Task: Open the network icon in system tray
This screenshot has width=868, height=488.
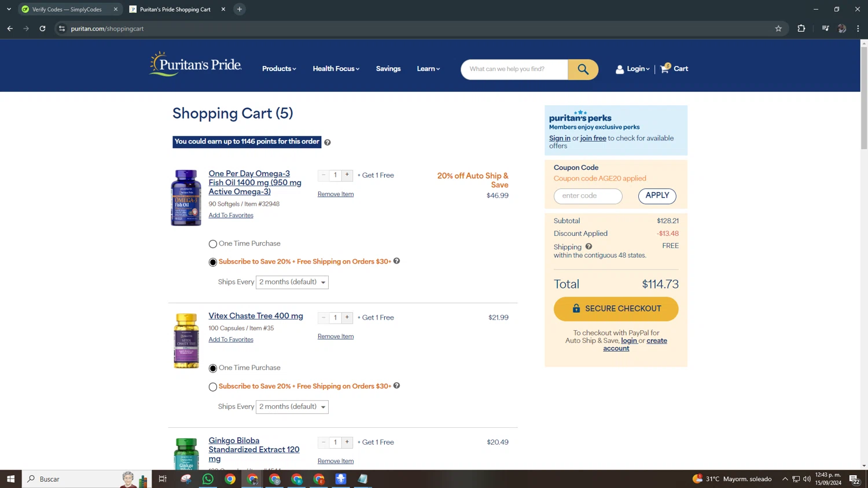Action: [x=796, y=479]
